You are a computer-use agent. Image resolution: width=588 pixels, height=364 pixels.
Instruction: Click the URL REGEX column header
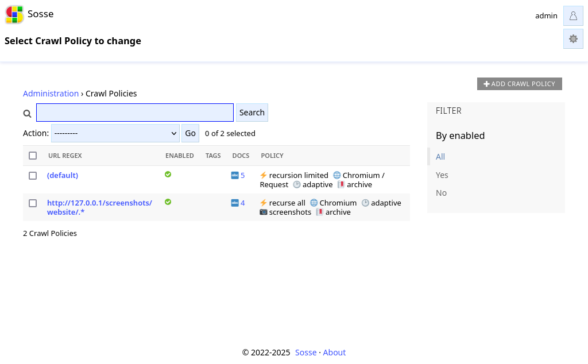(65, 156)
